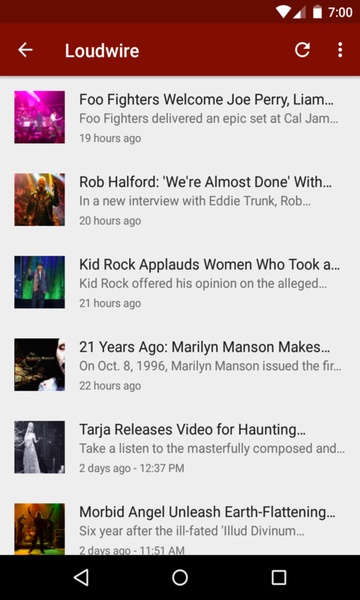Screen dimensions: 360x600
Task: Tap 'Foo Fighters delivered an epic set' summary
Action: 209,119
